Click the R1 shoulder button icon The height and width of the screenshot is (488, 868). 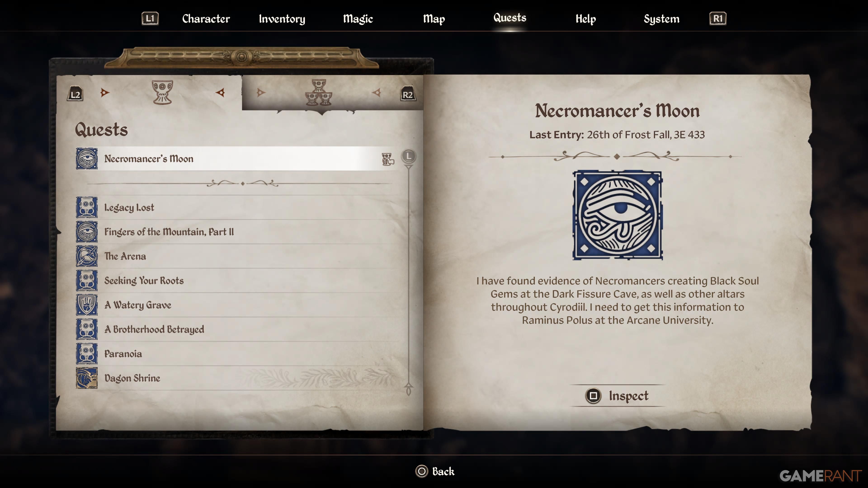(x=718, y=19)
